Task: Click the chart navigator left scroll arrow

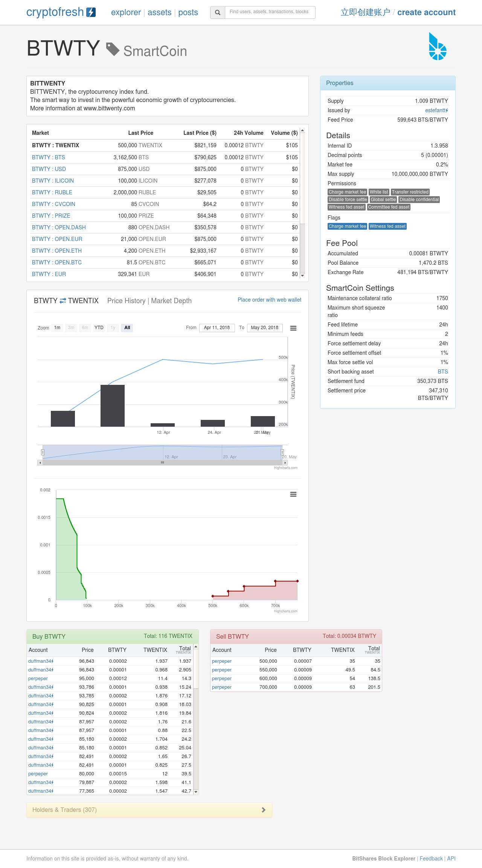Action: tap(40, 462)
